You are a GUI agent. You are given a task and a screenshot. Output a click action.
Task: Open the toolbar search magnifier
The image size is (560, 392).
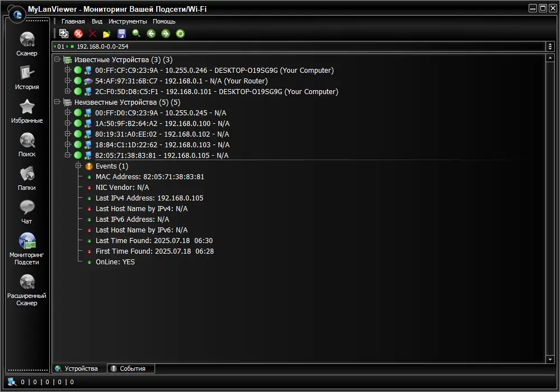pos(136,34)
